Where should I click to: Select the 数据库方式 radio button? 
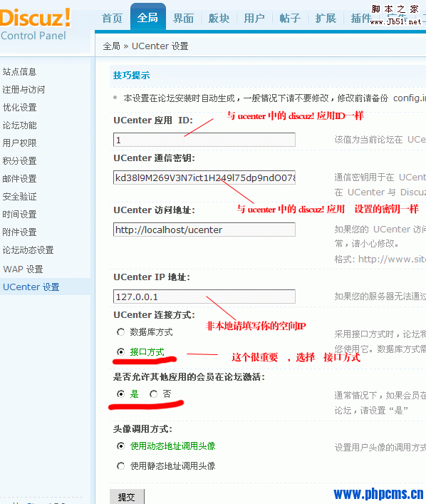[x=120, y=331]
